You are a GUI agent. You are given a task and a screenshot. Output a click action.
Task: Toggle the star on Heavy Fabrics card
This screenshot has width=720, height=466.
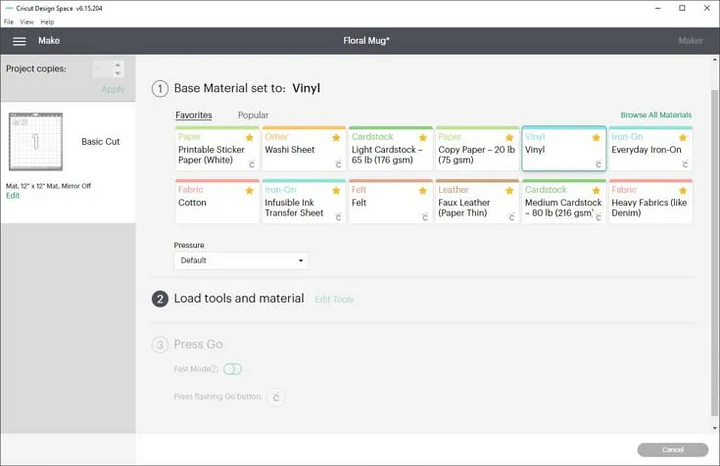(x=683, y=191)
